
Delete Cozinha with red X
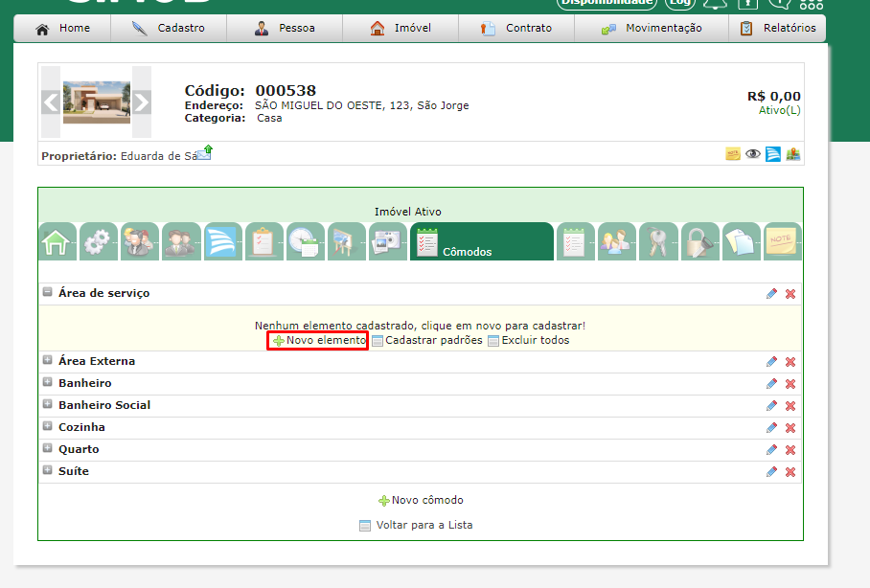(x=790, y=428)
